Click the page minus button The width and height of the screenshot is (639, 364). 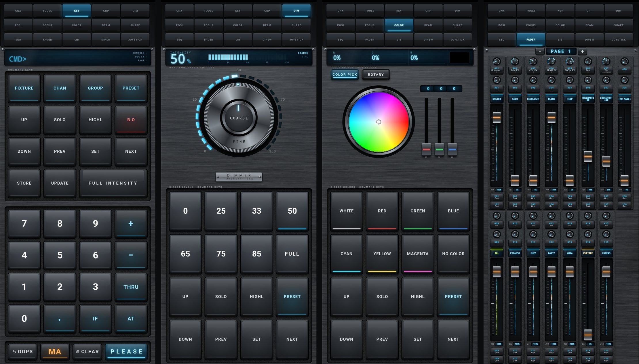540,51
